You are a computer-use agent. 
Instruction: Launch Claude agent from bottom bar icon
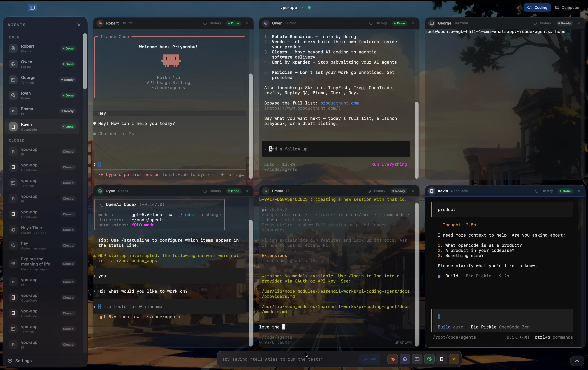click(393, 359)
